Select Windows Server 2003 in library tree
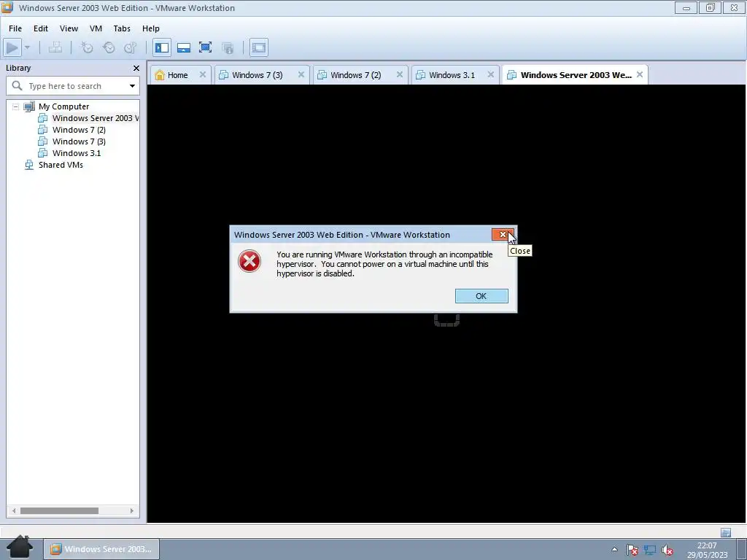This screenshot has width=747, height=560. (x=96, y=118)
